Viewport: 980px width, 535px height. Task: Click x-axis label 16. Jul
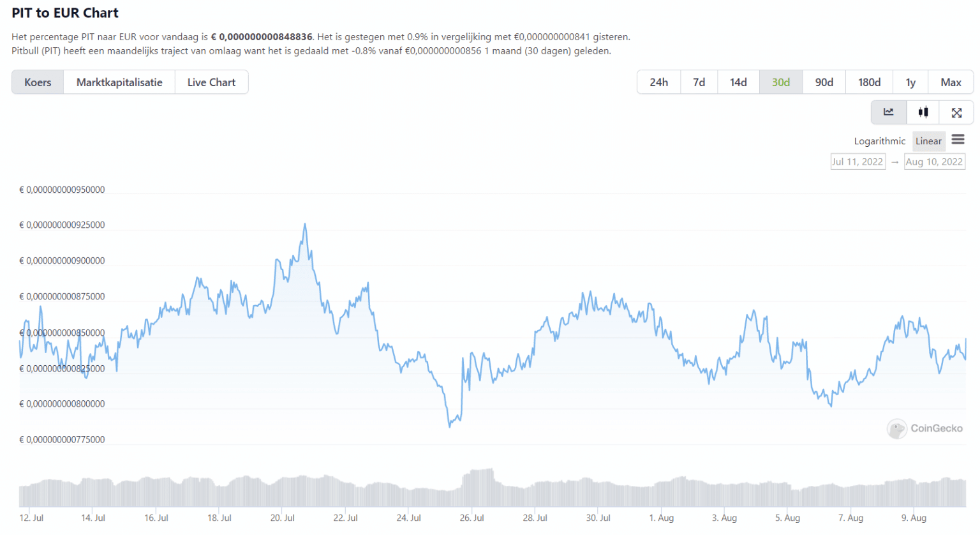[156, 518]
